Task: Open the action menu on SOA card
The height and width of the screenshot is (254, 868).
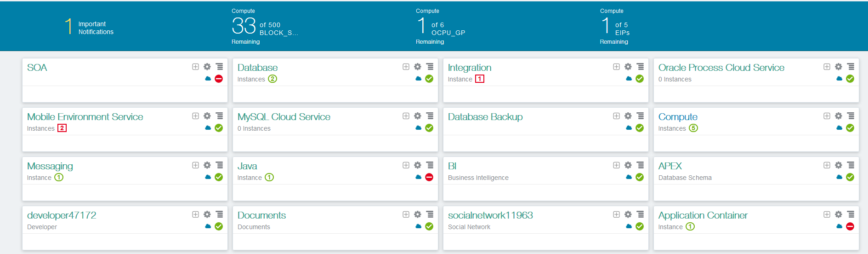Action: (x=220, y=67)
